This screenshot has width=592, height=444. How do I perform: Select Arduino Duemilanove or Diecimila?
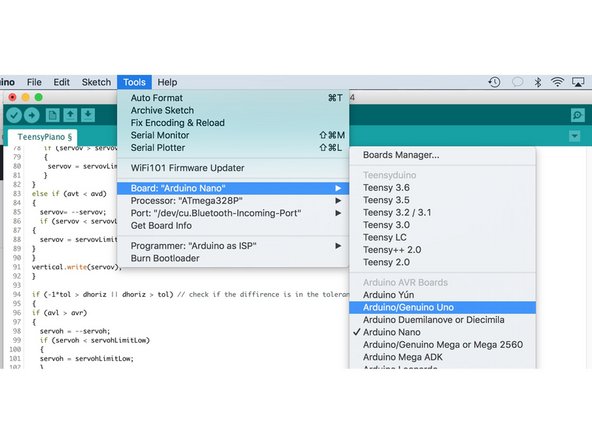click(x=442, y=320)
